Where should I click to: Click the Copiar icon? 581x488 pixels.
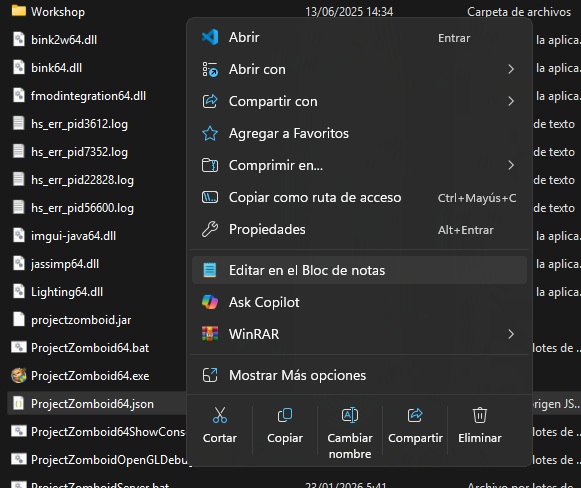285,415
